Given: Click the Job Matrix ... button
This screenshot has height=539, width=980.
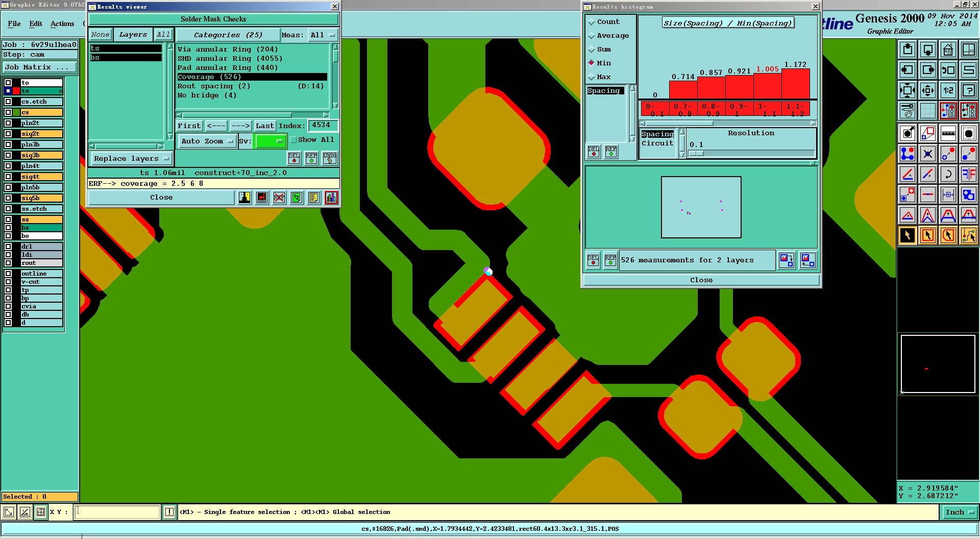Looking at the screenshot, I should point(40,67).
